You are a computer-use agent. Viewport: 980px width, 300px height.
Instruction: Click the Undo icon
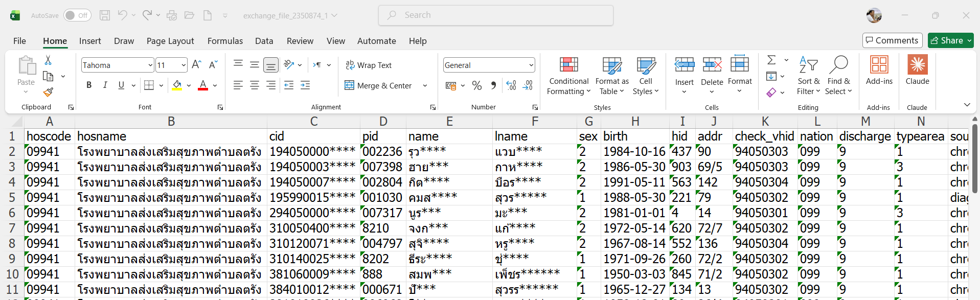(122, 15)
